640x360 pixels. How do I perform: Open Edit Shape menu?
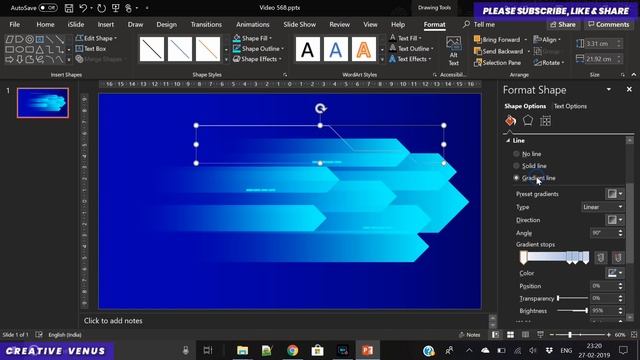tap(96, 38)
